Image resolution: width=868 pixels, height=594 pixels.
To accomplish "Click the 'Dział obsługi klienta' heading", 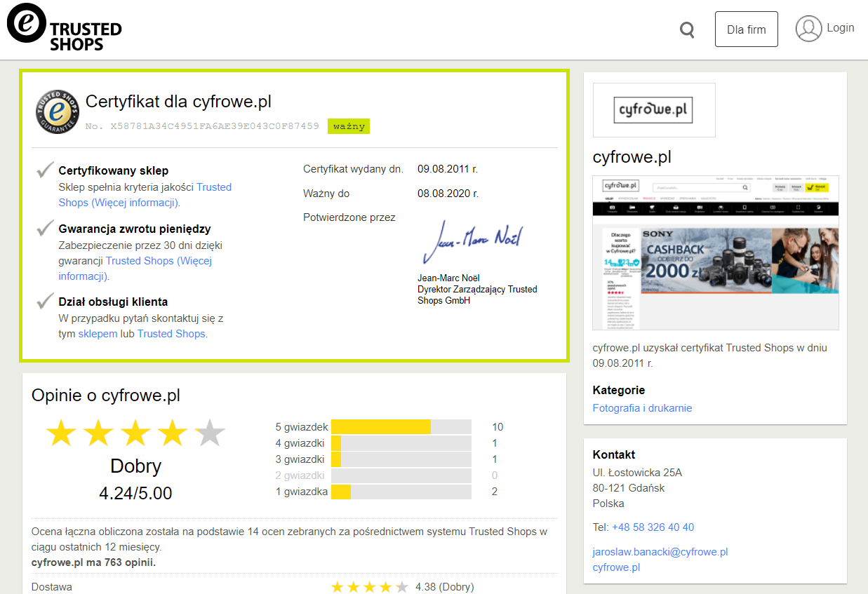I will 113,302.
